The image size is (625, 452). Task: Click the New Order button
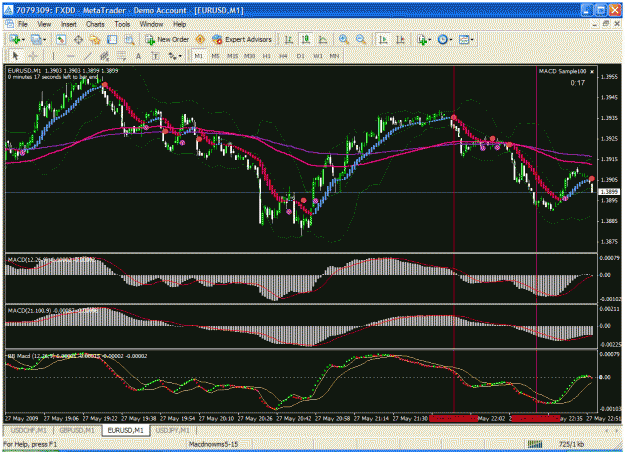pos(167,39)
